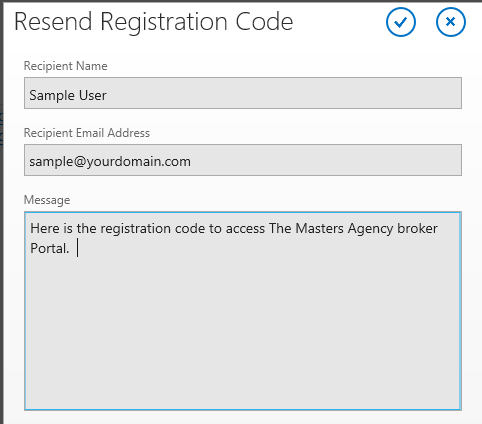Click the empty area inside the Message box

pos(243,327)
